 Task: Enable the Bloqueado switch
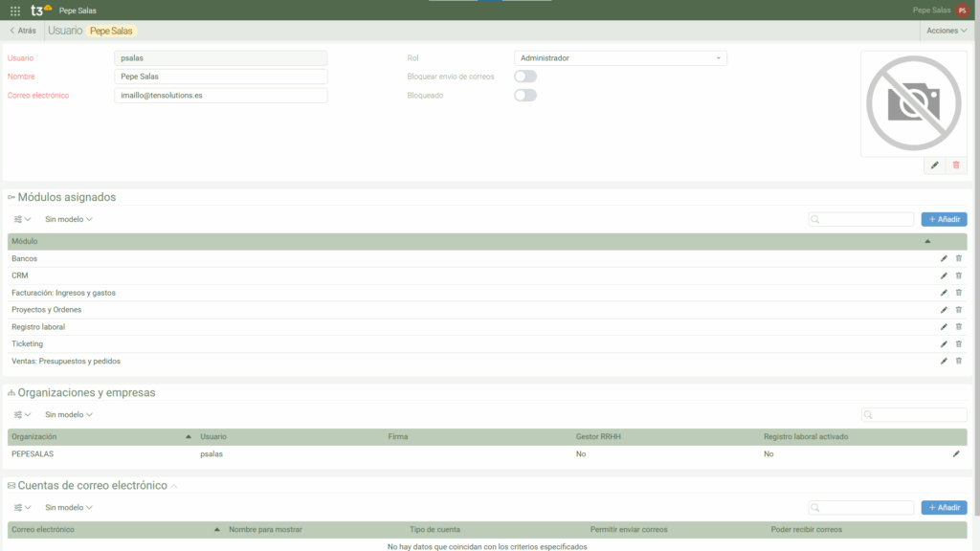point(525,96)
